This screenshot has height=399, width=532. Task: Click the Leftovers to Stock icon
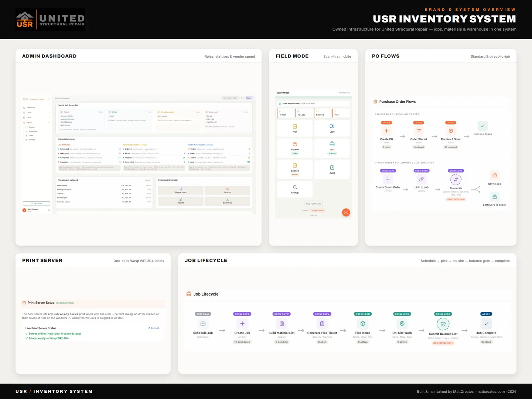[495, 197]
